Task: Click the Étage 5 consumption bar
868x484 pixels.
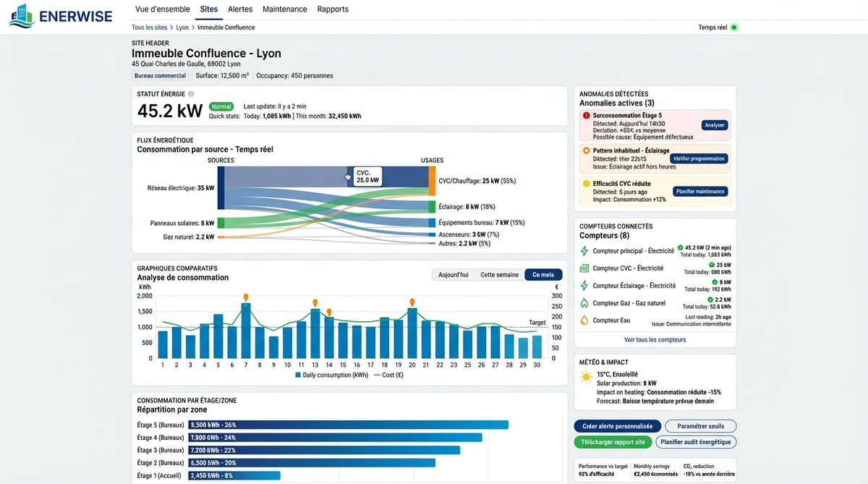Action: click(x=348, y=425)
